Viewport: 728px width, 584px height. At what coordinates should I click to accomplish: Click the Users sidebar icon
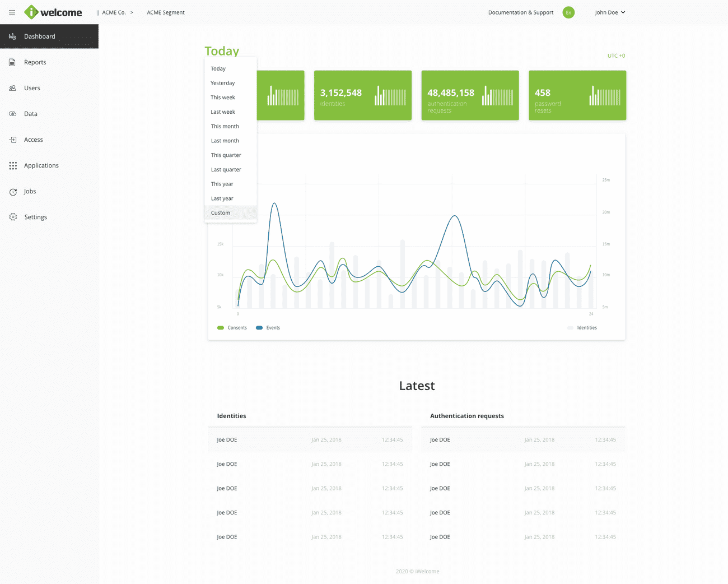pos(12,88)
